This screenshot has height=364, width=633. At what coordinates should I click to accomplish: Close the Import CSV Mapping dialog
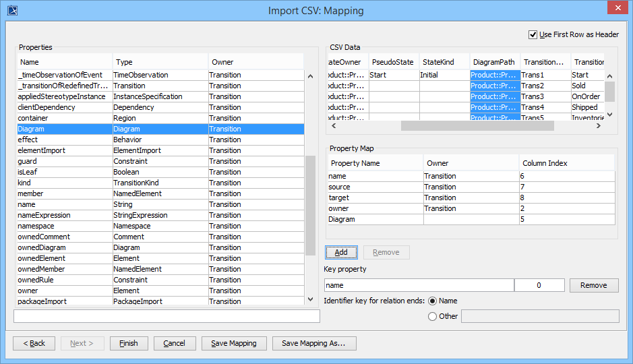tap(616, 9)
